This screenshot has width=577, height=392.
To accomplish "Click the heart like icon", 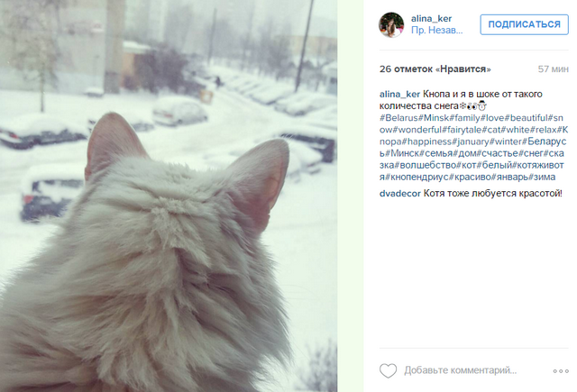I will tap(388, 370).
